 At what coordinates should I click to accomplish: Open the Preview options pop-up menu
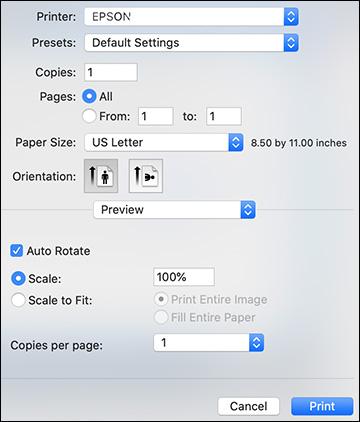174,210
